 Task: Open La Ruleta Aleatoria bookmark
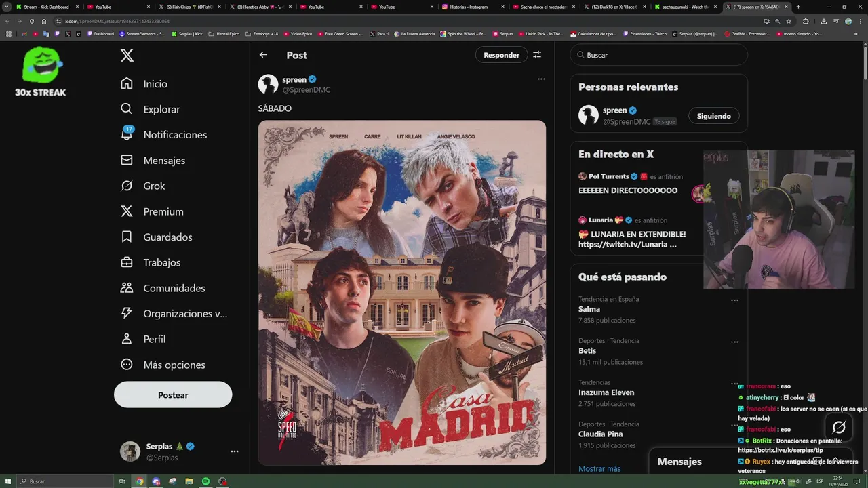414,33
